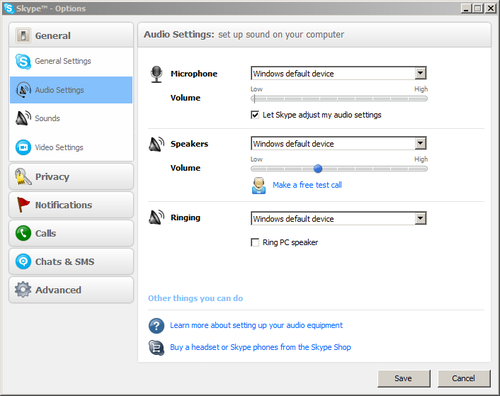
Task: Toggle Let Skype adjust my audio settings
Action: click(x=255, y=115)
